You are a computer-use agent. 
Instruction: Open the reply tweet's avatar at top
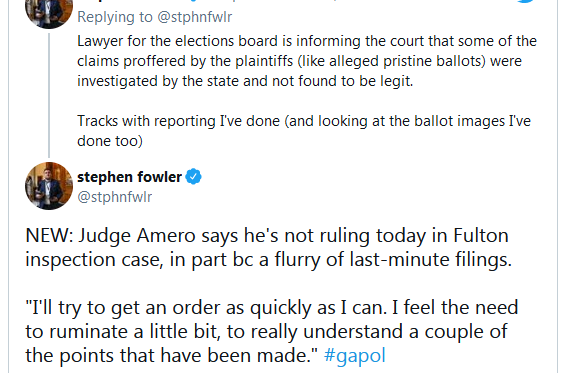(x=49, y=14)
